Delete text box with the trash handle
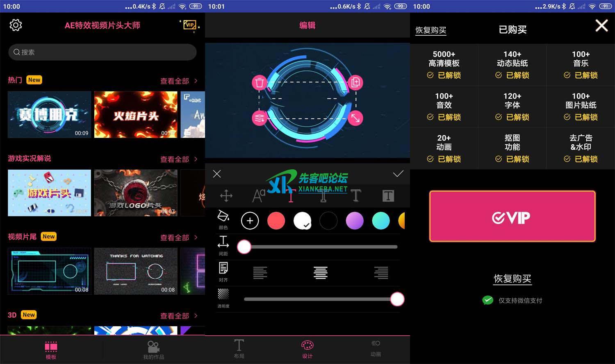Viewport: 615px width, 364px height. point(259,83)
